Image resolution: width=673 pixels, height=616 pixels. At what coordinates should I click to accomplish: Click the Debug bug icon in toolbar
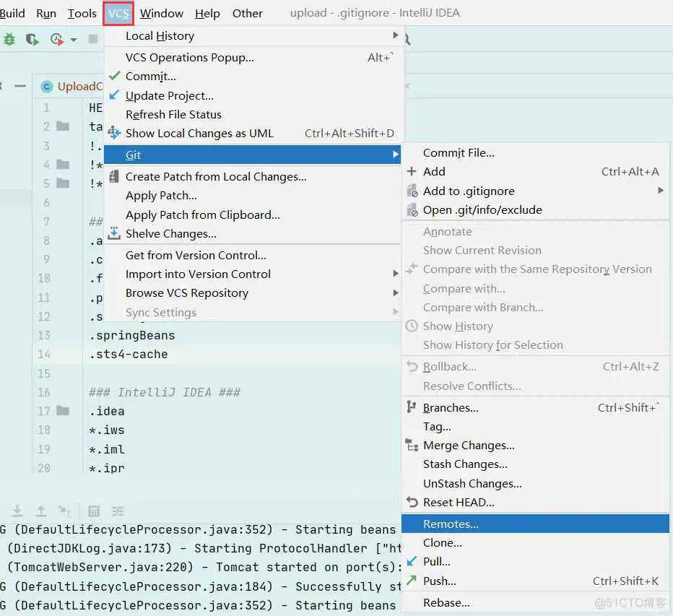(x=9, y=40)
